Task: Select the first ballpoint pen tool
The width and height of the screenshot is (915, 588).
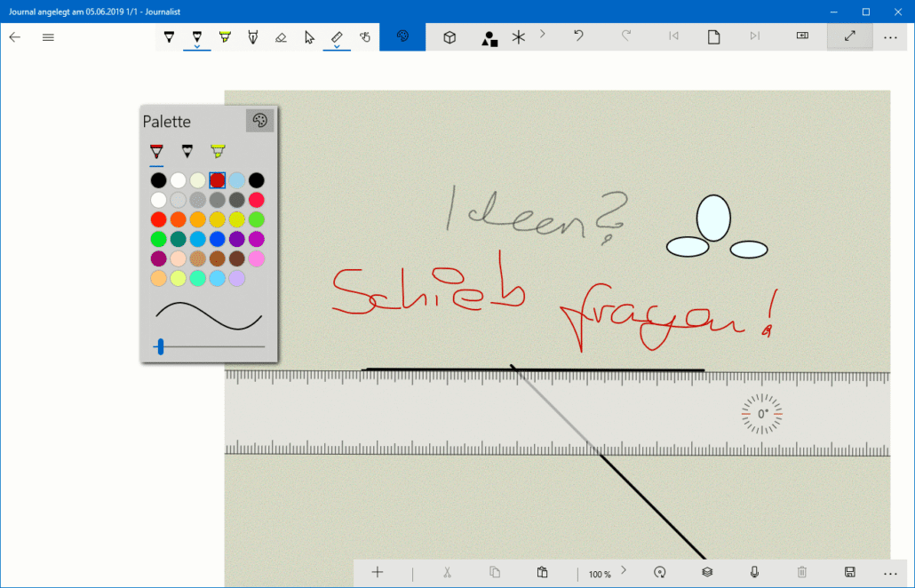Action: [x=169, y=37]
